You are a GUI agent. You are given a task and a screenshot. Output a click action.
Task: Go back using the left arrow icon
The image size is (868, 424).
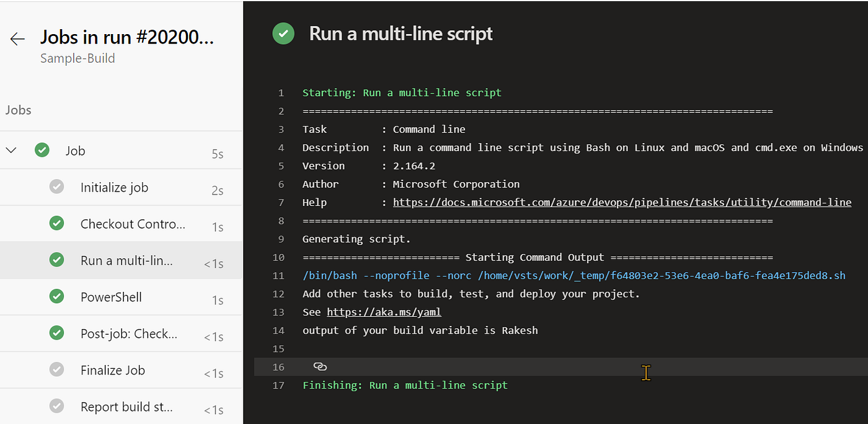[x=17, y=39]
